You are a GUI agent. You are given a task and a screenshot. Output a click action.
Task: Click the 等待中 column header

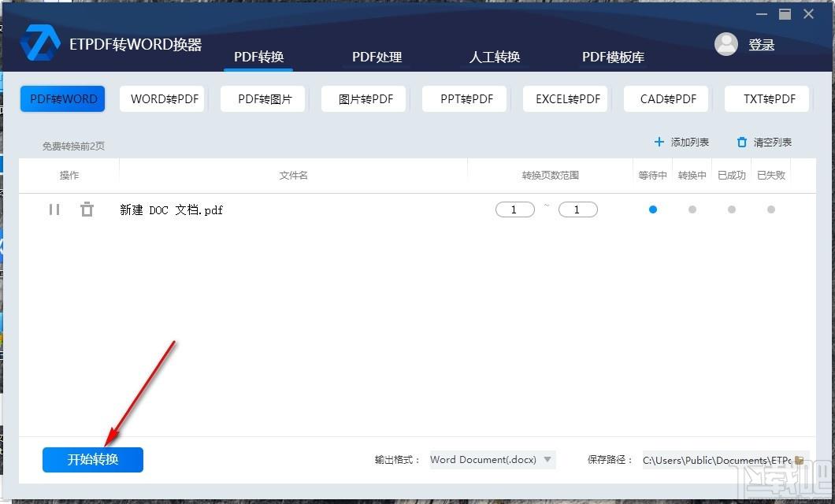click(x=652, y=175)
